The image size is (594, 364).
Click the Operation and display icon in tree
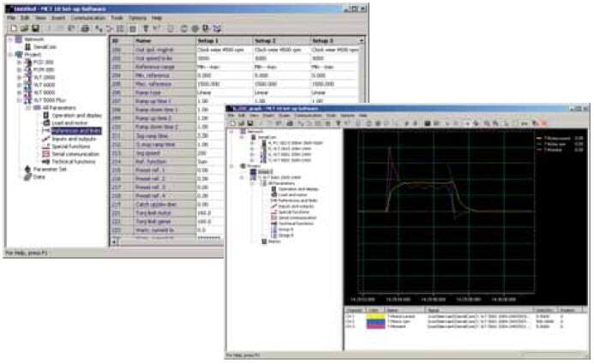coord(45,115)
